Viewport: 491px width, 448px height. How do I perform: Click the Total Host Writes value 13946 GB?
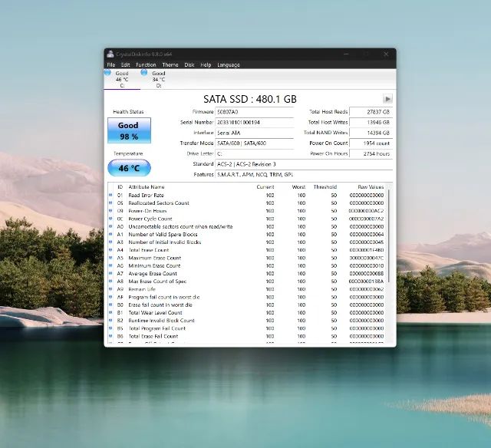[x=371, y=122]
